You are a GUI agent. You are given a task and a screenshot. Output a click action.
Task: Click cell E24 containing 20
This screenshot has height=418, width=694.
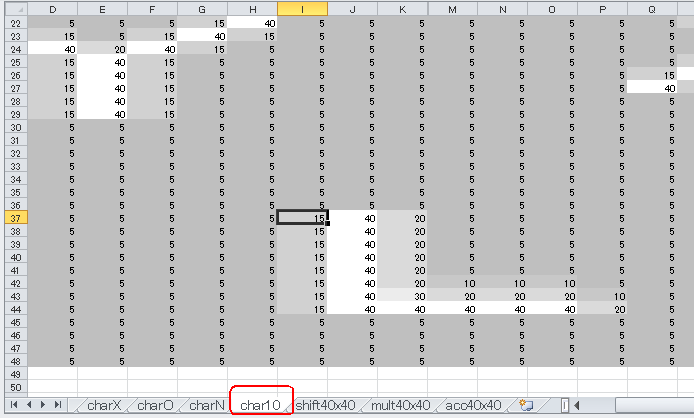(102, 49)
